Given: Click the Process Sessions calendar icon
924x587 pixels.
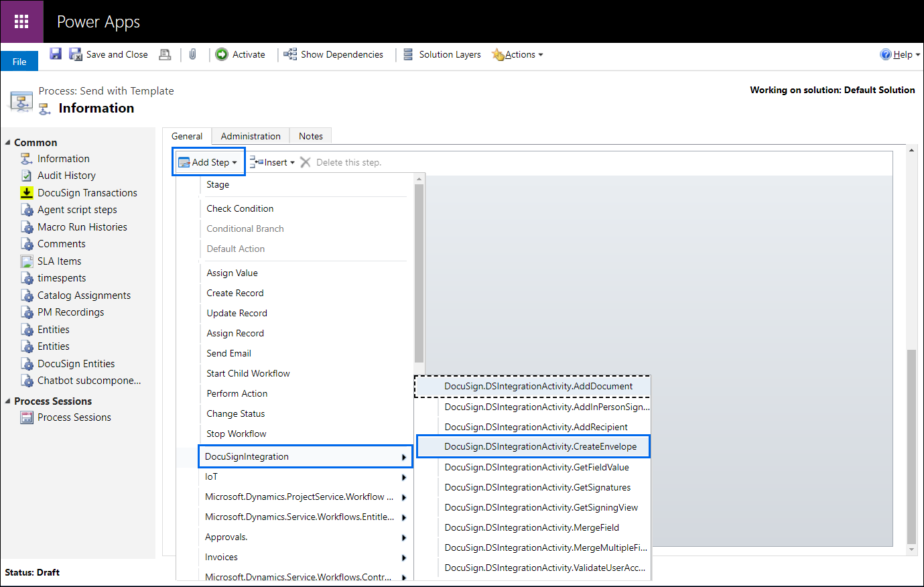Looking at the screenshot, I should pyautogui.click(x=27, y=417).
